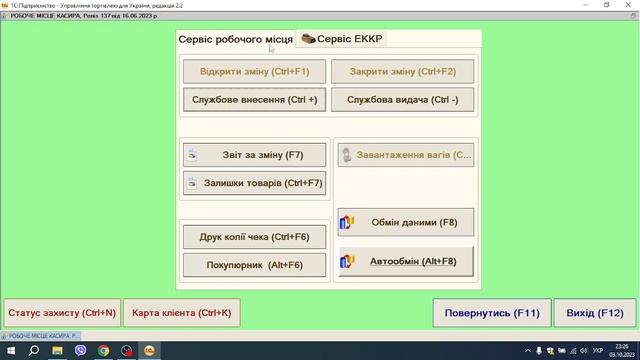The image size is (640, 360).
Task: Click the inner window icon beside РОБОЧЕ МІСЦЕ КАСИРА
Action: tap(4, 16)
